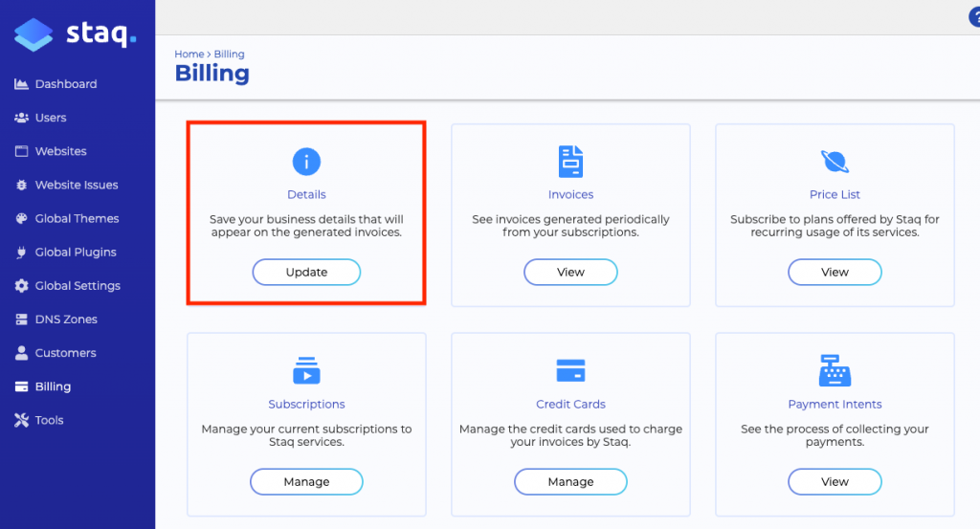Click the Payment Intents cash register icon
The height and width of the screenshot is (529, 980).
click(835, 370)
